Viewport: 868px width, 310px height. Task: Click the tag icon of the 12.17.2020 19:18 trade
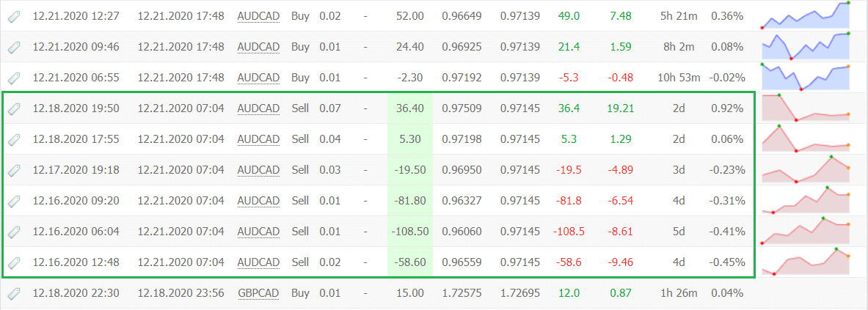[13, 170]
